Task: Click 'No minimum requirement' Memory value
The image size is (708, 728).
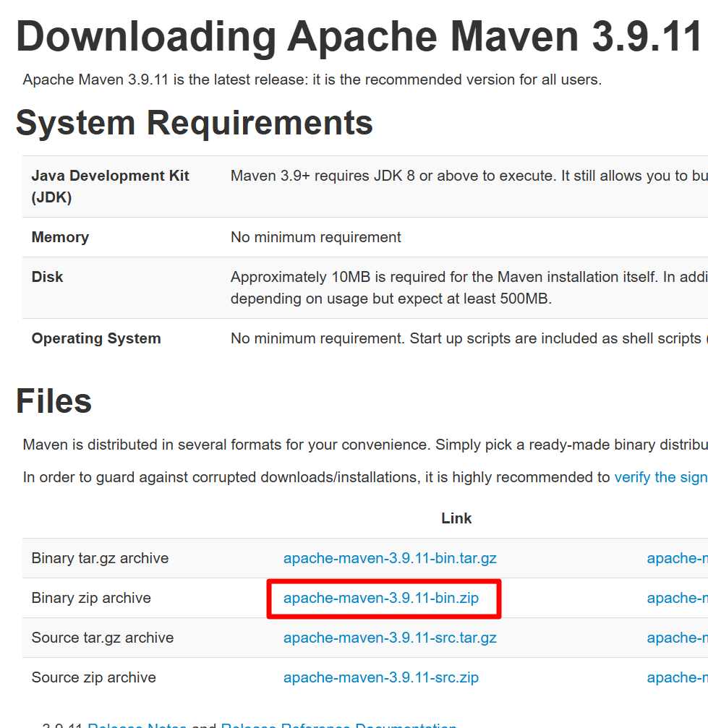Action: click(x=315, y=237)
